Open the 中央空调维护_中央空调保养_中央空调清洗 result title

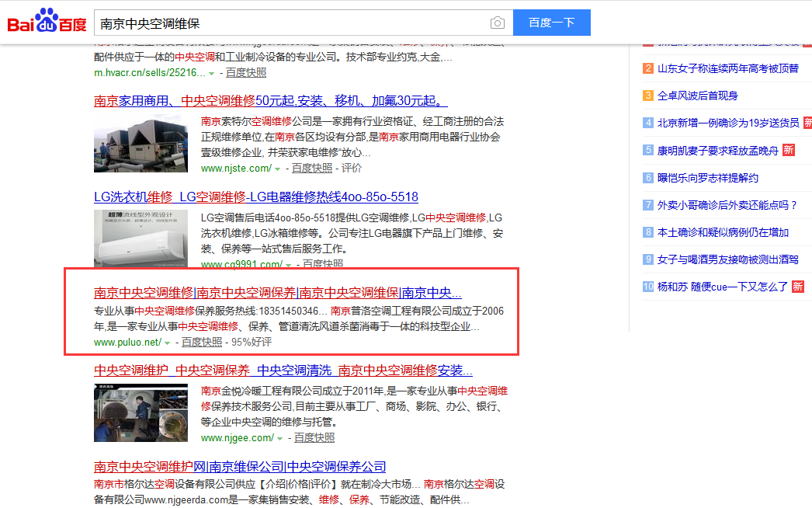(283, 370)
